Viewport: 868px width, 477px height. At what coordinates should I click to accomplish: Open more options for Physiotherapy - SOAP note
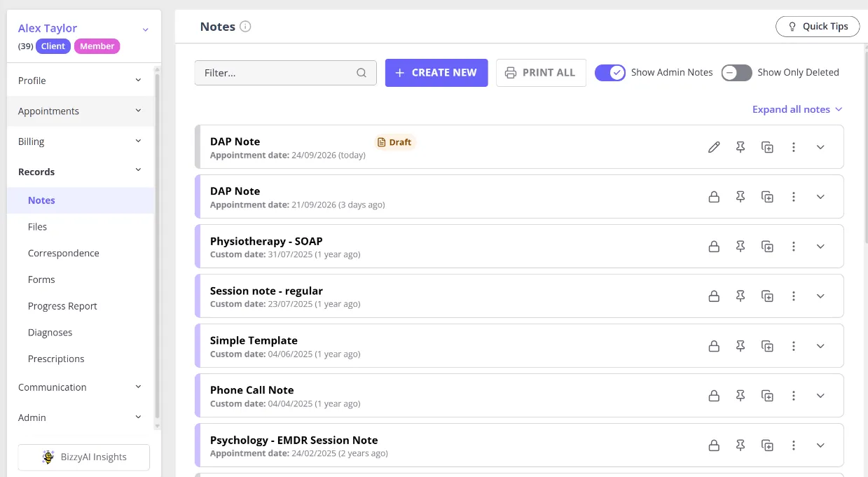794,247
